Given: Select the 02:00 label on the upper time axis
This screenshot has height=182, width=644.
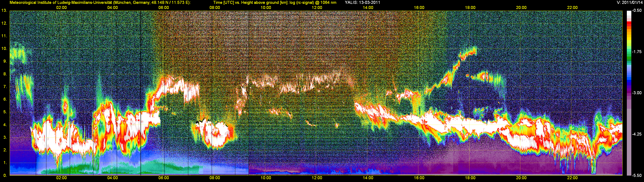Looking at the screenshot, I should click(61, 7).
